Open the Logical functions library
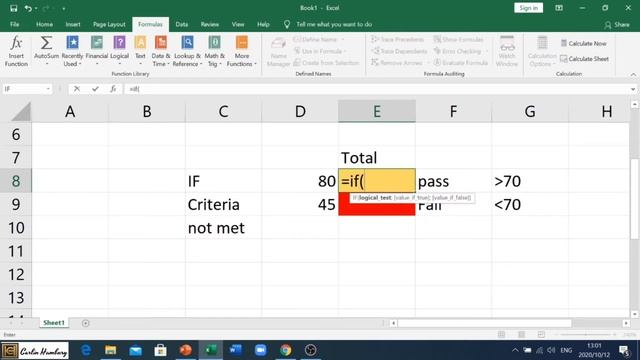The image size is (640, 360). (120, 51)
